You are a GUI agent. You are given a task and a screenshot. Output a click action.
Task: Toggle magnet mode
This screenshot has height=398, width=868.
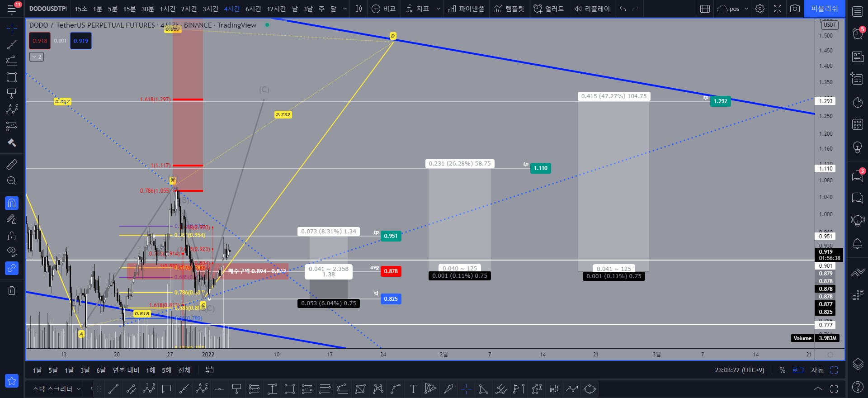(12, 203)
